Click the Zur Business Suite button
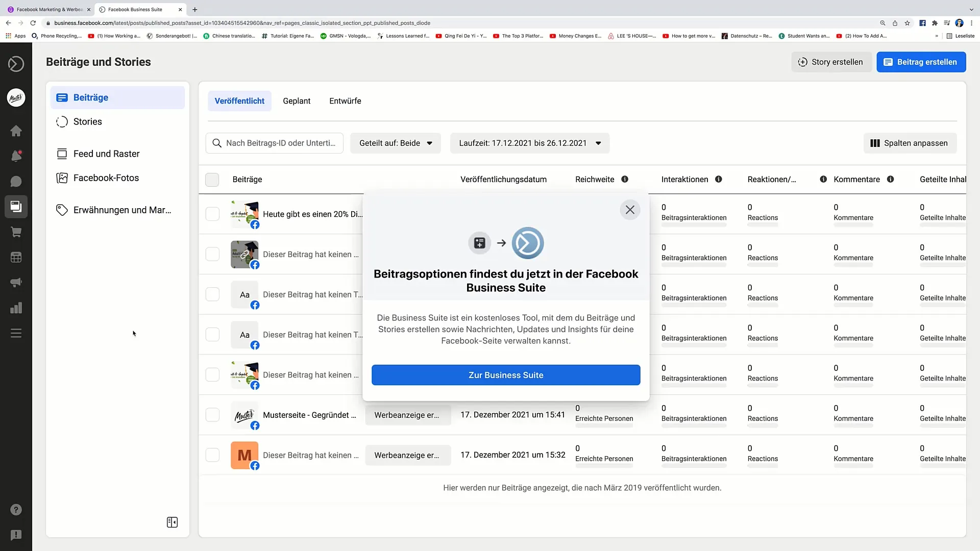Screen dimensions: 980x551 (506, 375)
